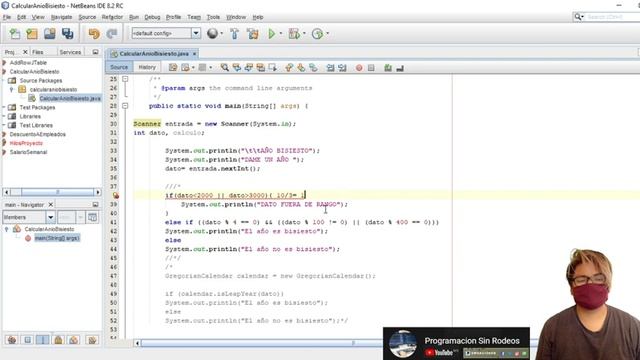Select the Test Libraries node
This screenshot has height=360, width=640.
[36, 125]
